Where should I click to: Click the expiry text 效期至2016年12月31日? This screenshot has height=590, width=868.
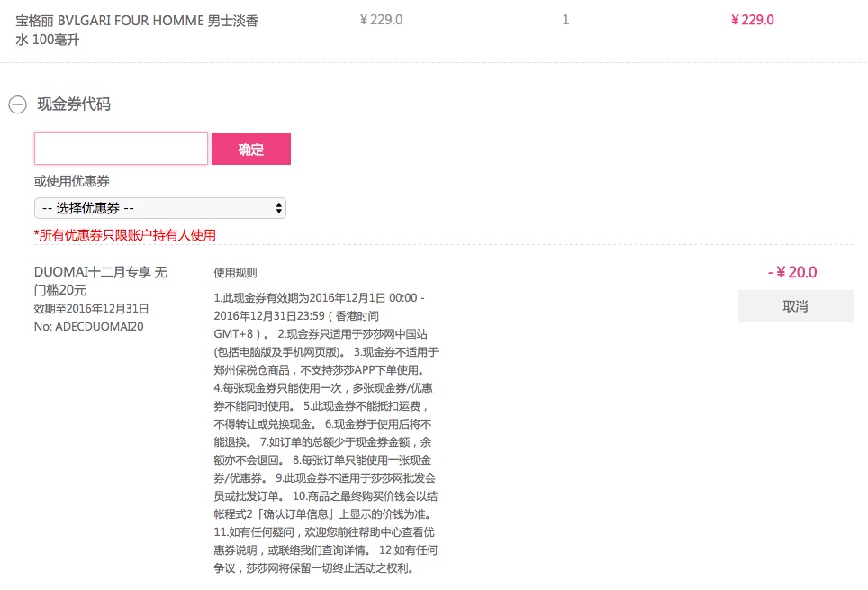tap(91, 309)
